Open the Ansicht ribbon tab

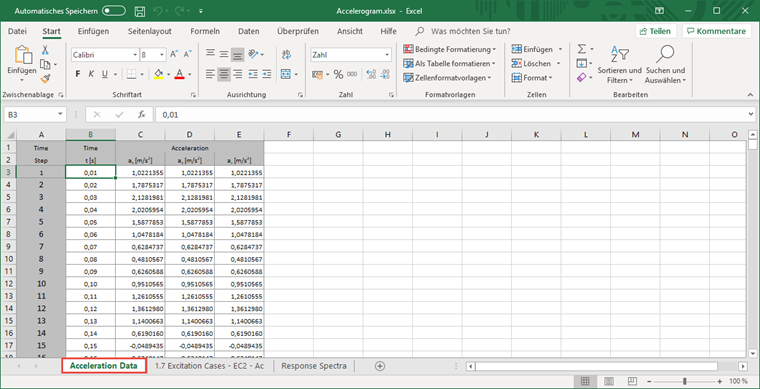(x=350, y=31)
